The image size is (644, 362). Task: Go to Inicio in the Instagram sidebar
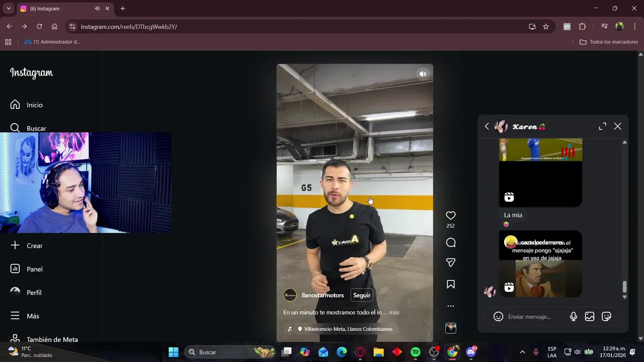27,105
